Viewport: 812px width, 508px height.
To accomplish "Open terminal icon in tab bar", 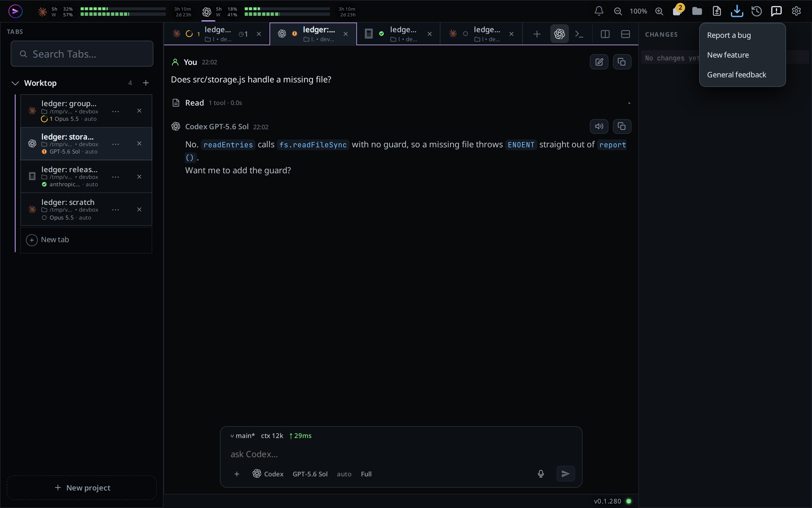I will 579,34.
